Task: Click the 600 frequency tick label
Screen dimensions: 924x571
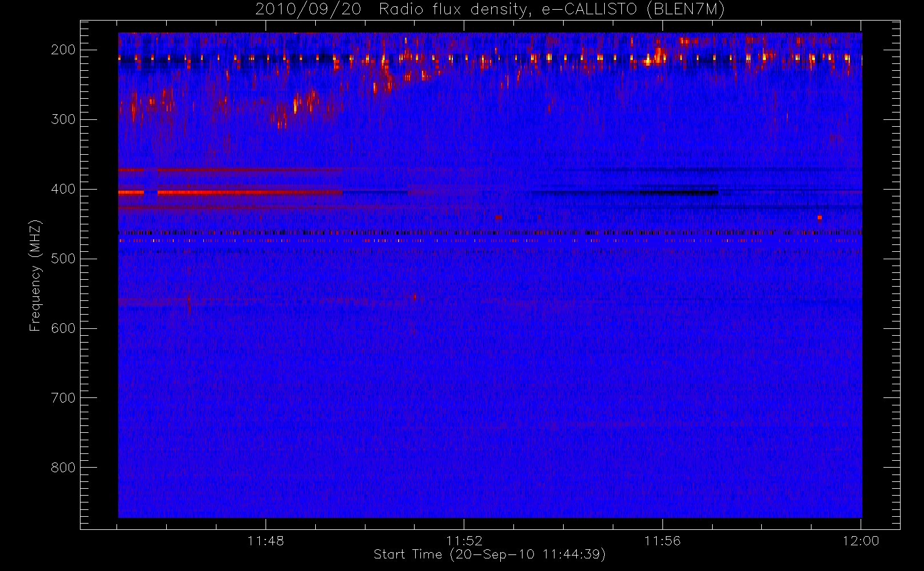Action: point(63,328)
